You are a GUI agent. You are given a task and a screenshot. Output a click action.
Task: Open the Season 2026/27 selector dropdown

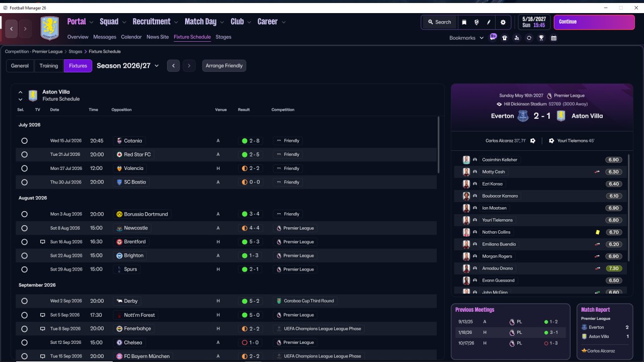(x=128, y=66)
